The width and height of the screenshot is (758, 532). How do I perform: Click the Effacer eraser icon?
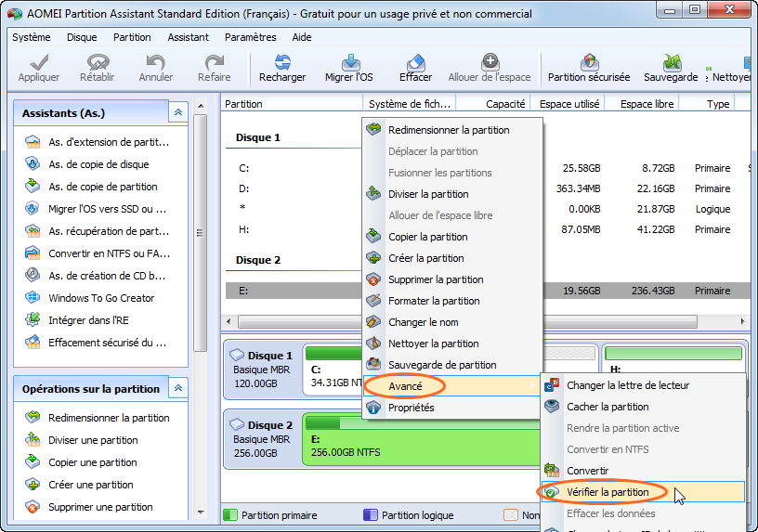point(416,62)
